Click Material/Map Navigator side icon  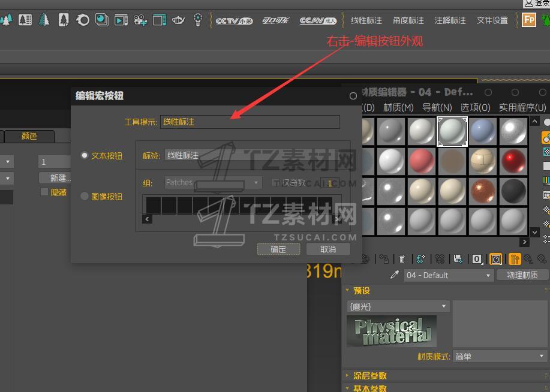coord(546,239)
